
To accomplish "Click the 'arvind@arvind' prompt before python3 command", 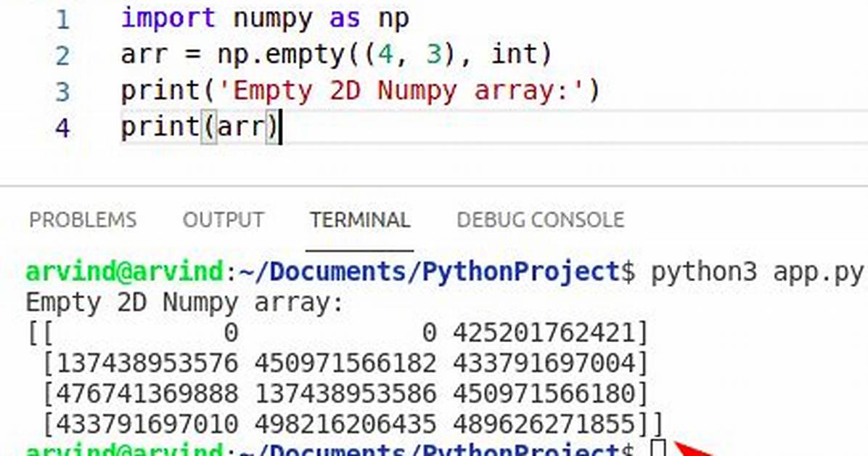I will [x=125, y=272].
